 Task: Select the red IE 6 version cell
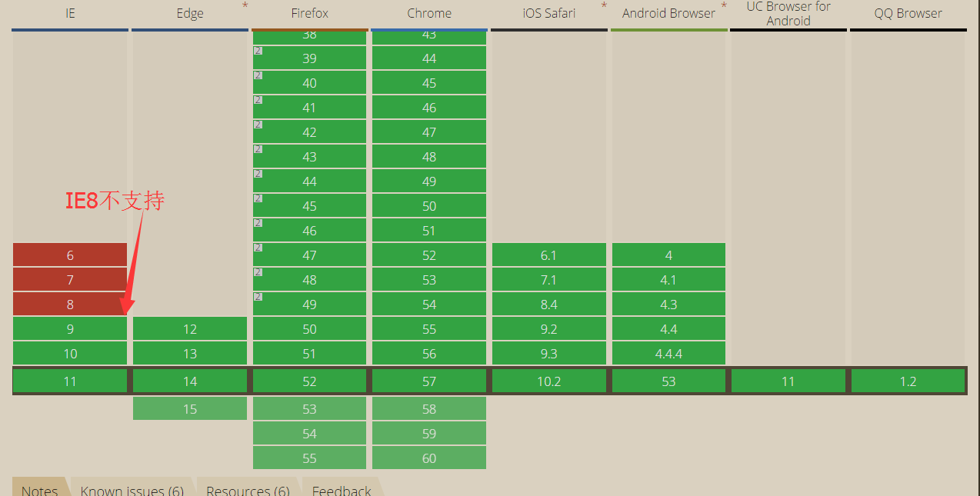click(70, 255)
